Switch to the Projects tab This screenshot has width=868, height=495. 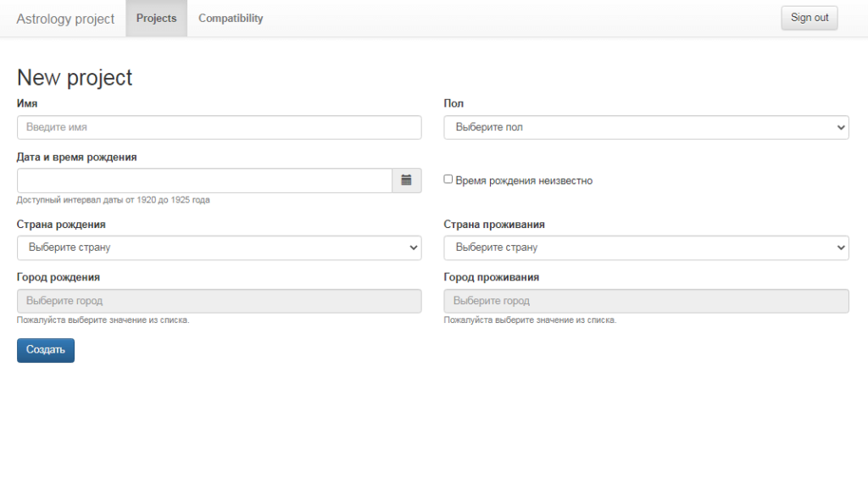click(x=156, y=19)
